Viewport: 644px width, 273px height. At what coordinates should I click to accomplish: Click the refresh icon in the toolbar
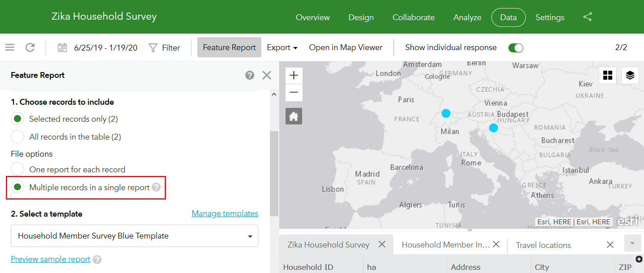pos(30,47)
